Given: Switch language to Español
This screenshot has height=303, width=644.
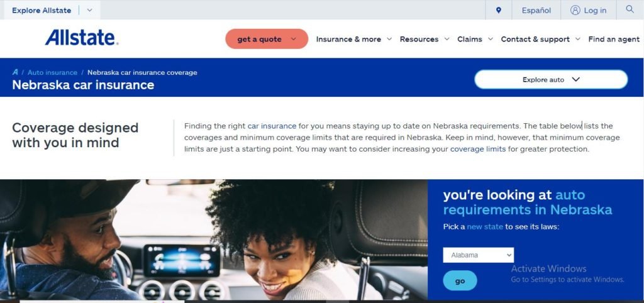Looking at the screenshot, I should click(536, 10).
